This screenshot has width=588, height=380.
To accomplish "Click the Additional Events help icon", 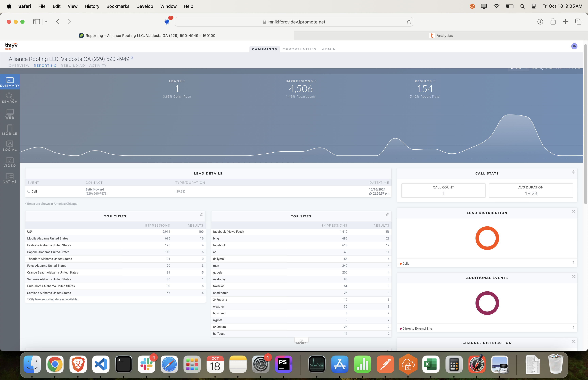I will pyautogui.click(x=573, y=276).
